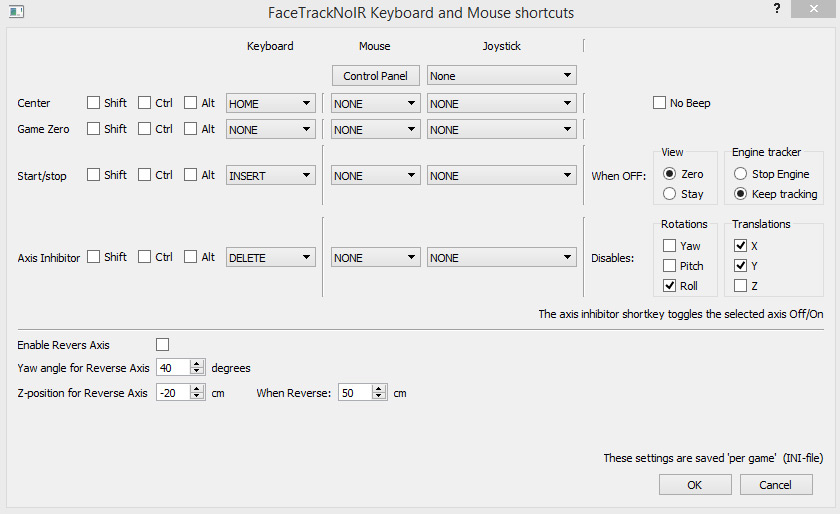
Task: Enable Shift modifier for Start/stop
Action: (x=93, y=175)
